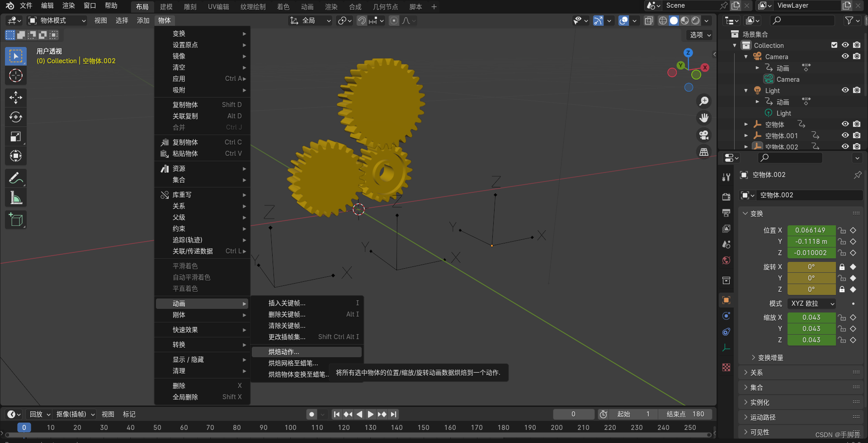Toggle the rotation X lock

(842, 267)
